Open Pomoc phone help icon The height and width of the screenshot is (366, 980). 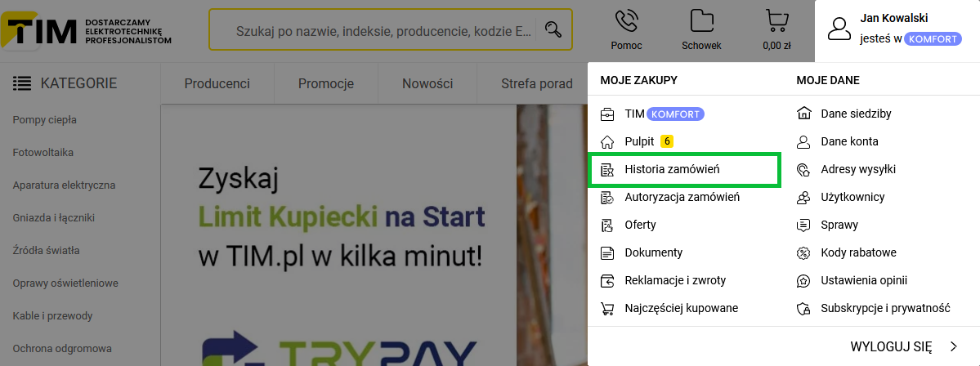(x=626, y=21)
